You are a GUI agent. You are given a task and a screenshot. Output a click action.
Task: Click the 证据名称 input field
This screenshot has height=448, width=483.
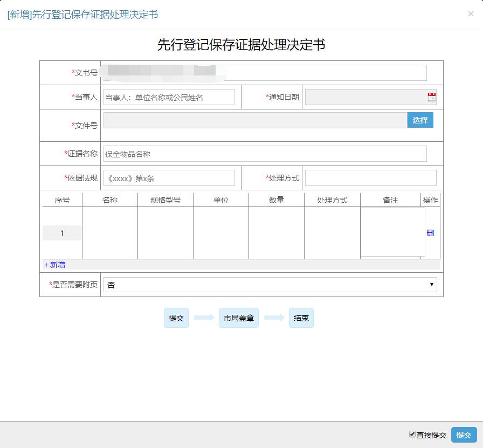(265, 154)
